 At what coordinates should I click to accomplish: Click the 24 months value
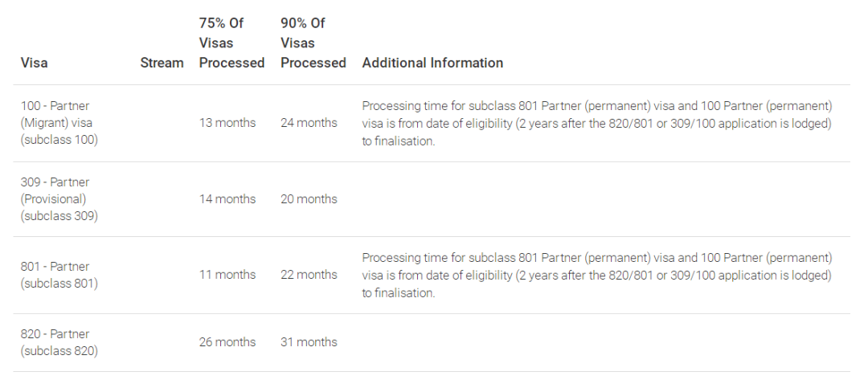309,123
